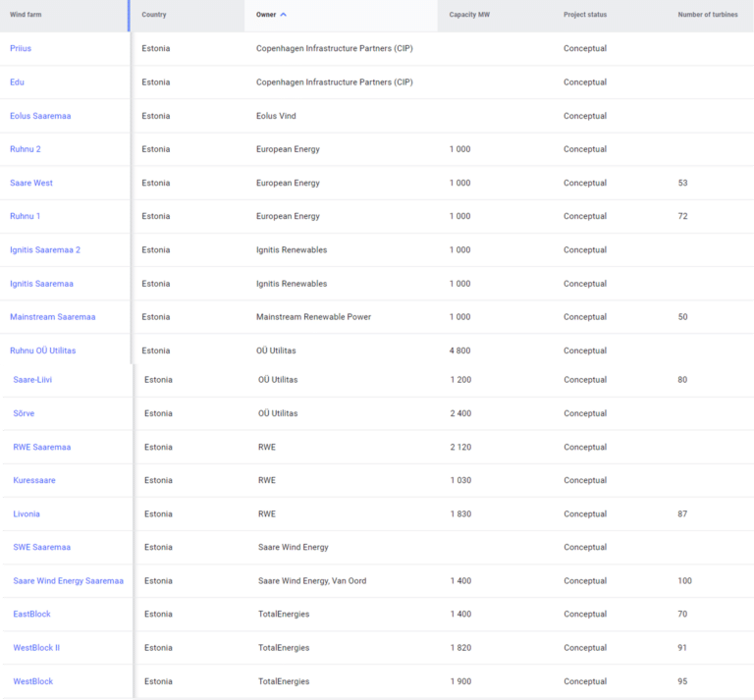Open the Edu wind farm link

coord(17,82)
